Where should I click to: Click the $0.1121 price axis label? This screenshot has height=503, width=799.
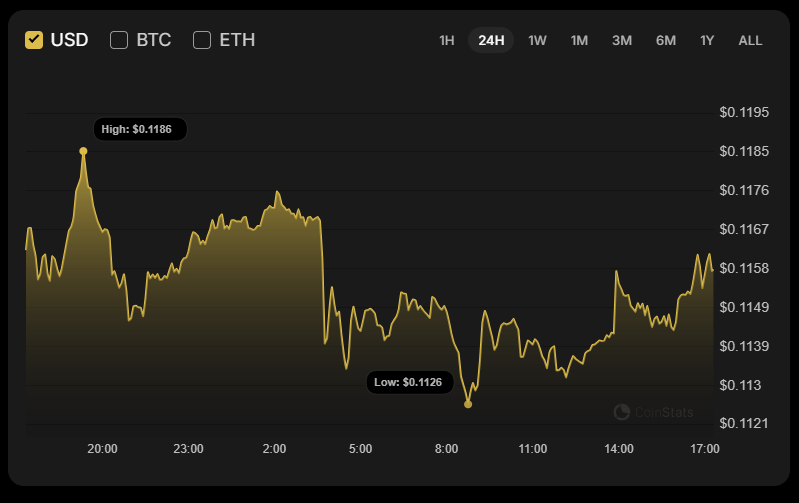(744, 424)
